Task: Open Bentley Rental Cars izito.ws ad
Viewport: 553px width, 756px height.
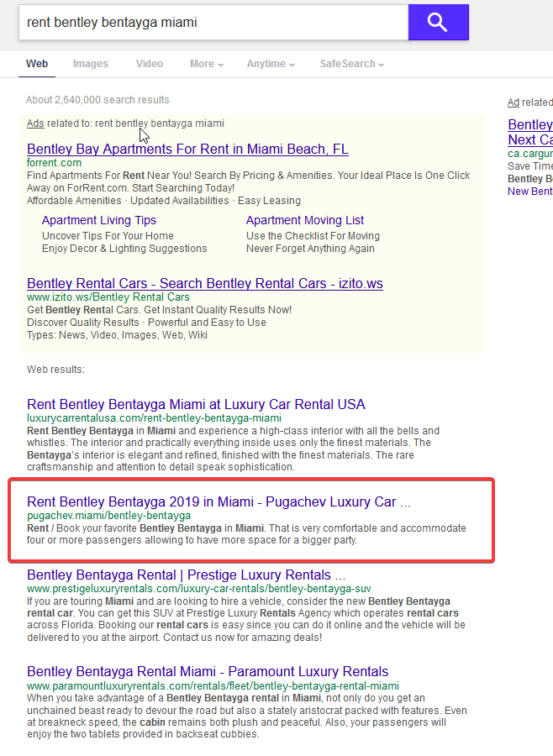Action: coord(205,284)
